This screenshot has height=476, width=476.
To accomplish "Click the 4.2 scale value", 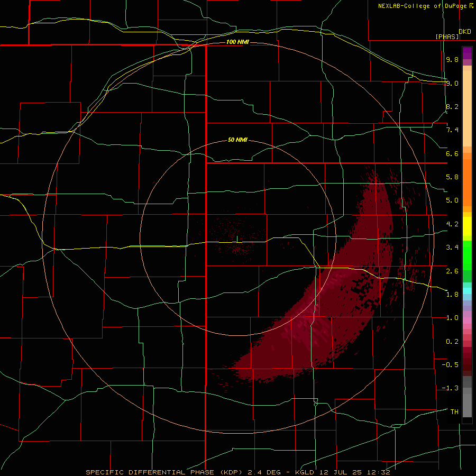I will (x=452, y=224).
